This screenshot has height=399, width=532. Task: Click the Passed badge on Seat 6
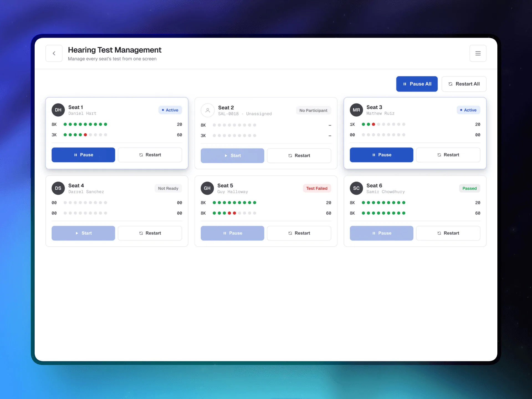[469, 188]
